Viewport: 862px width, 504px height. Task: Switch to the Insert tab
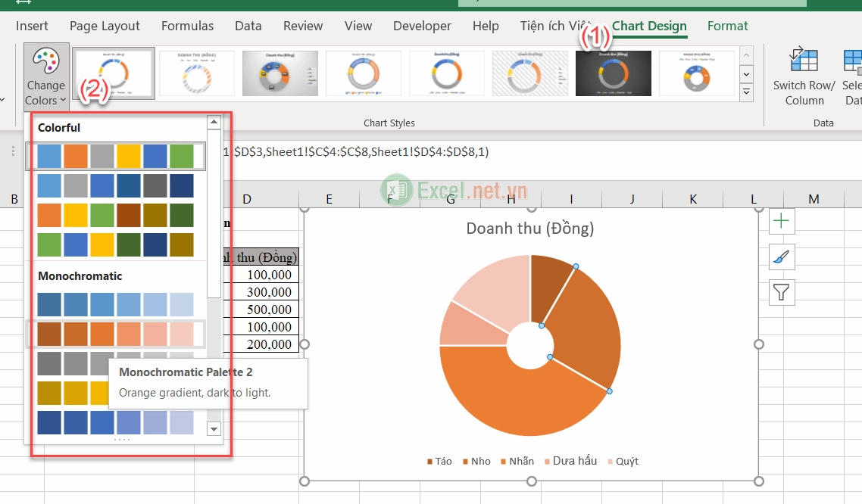[32, 26]
